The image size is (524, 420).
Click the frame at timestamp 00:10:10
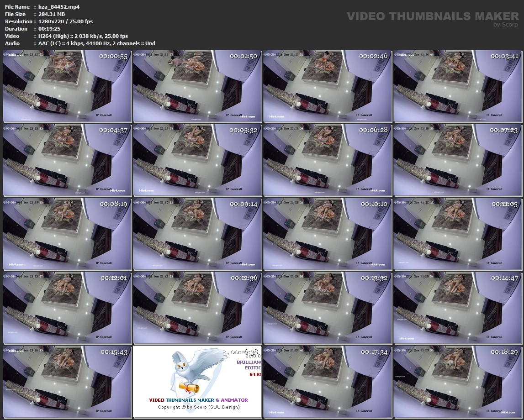328,234
